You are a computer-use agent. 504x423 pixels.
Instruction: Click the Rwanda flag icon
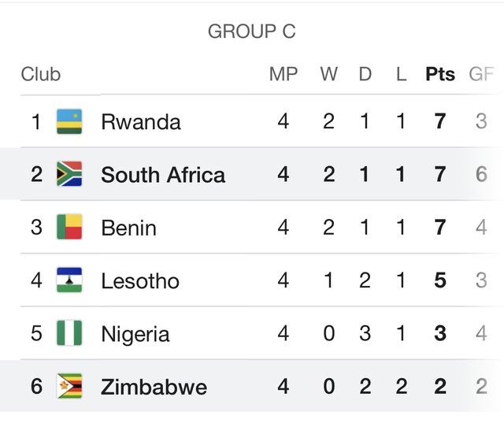tap(69, 121)
